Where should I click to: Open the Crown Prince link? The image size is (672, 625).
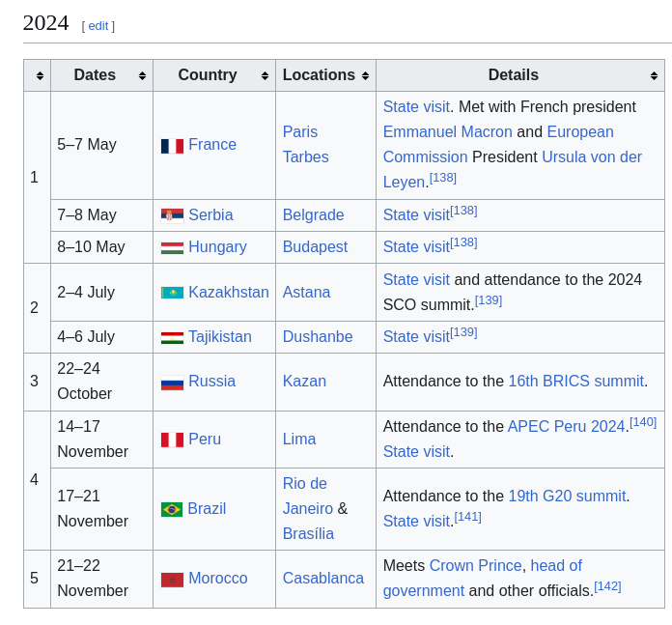[475, 565]
